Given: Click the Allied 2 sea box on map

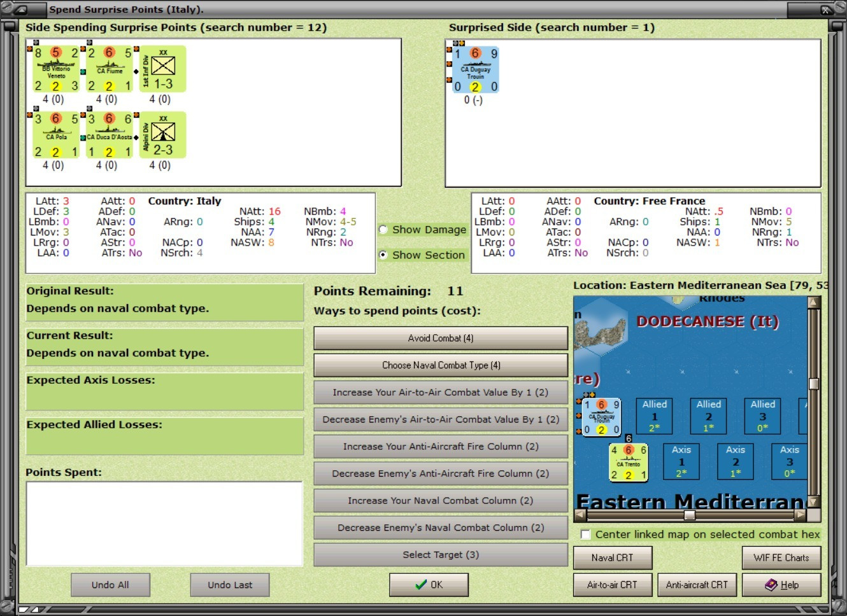Looking at the screenshot, I should (x=709, y=416).
